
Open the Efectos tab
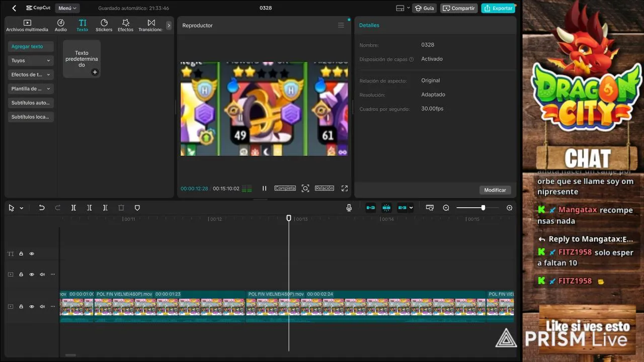tap(126, 26)
